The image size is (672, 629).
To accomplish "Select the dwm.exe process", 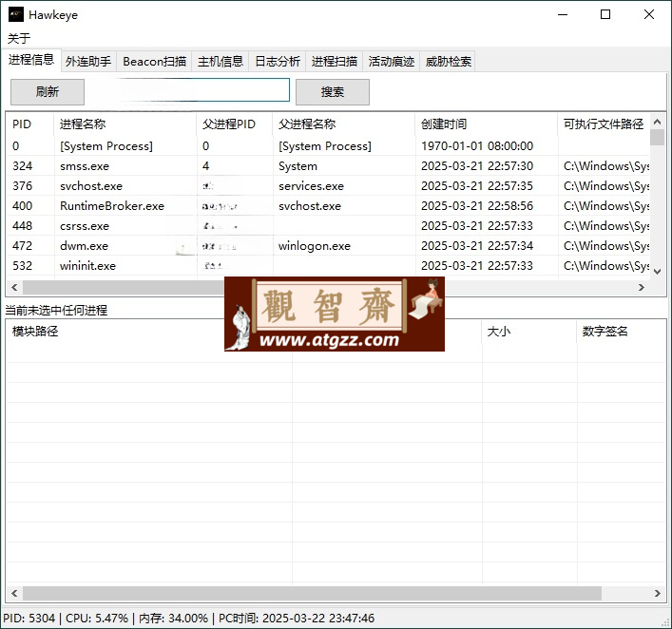I will point(84,246).
